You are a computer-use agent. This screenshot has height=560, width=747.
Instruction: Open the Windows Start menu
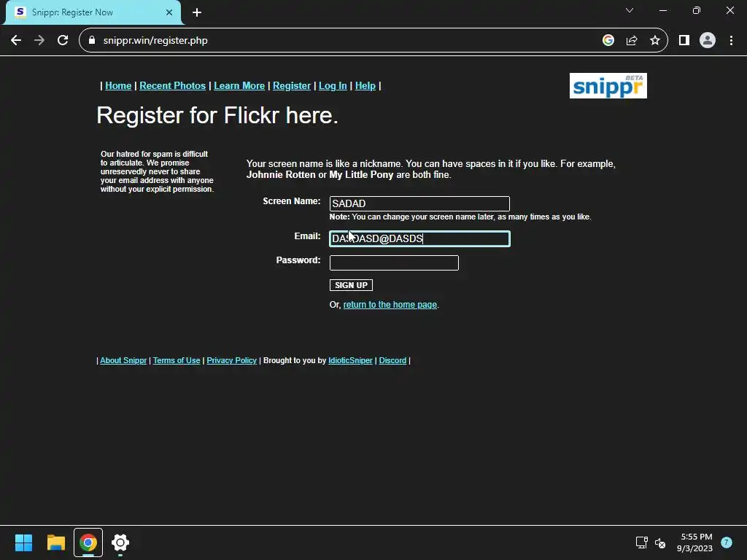click(24, 542)
